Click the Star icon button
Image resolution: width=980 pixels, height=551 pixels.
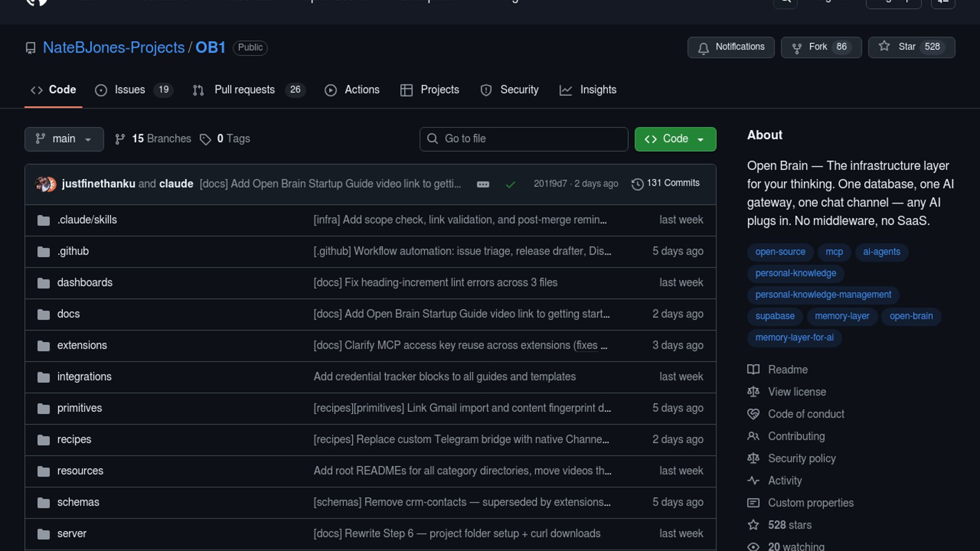click(x=884, y=47)
